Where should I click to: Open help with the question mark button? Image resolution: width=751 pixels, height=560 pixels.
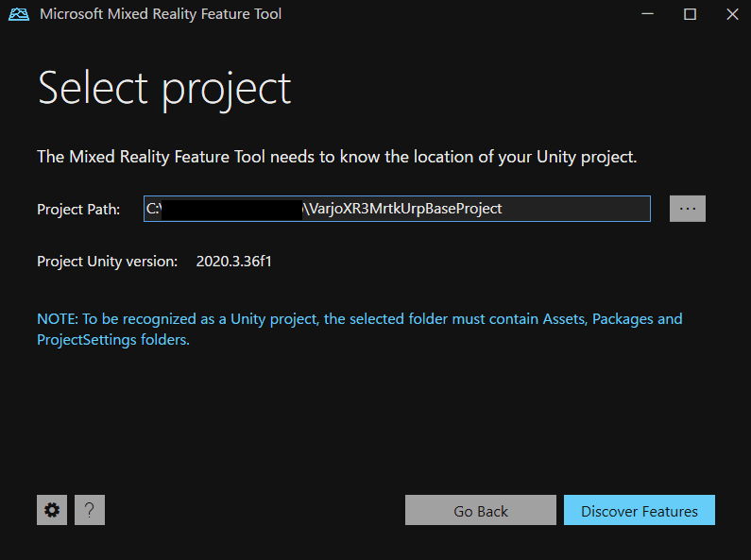tap(90, 510)
